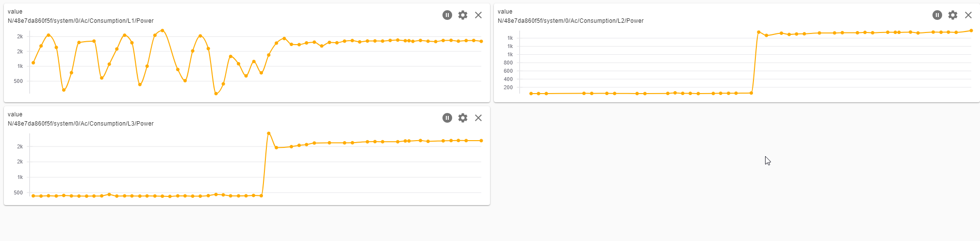Open settings for L2 Power chart
Image resolution: width=980 pixels, height=241 pixels.
(953, 15)
